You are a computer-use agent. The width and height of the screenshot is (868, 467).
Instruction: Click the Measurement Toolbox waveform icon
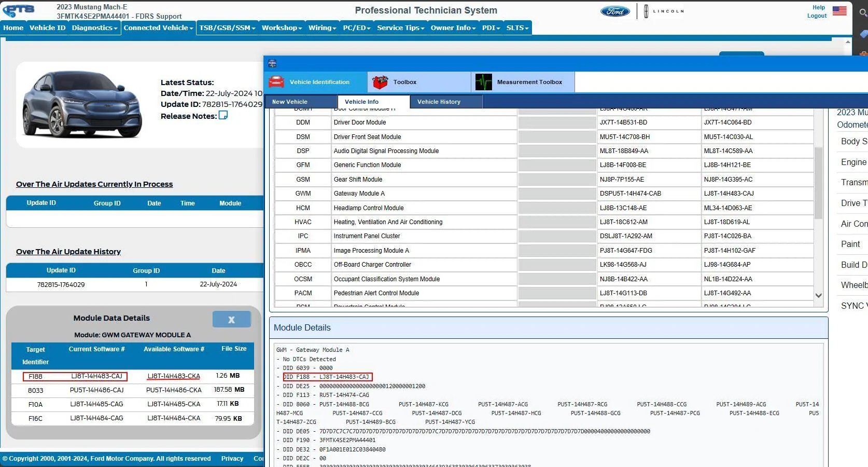484,82
